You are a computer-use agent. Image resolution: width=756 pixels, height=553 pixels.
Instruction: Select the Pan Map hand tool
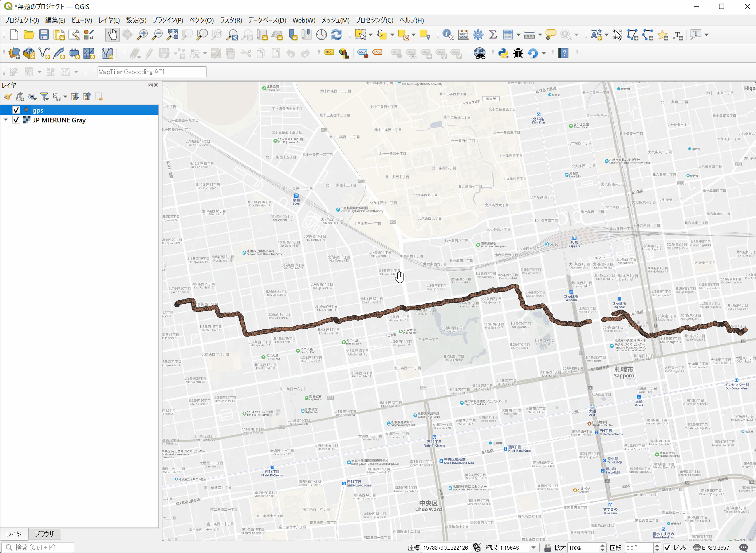[x=113, y=35]
